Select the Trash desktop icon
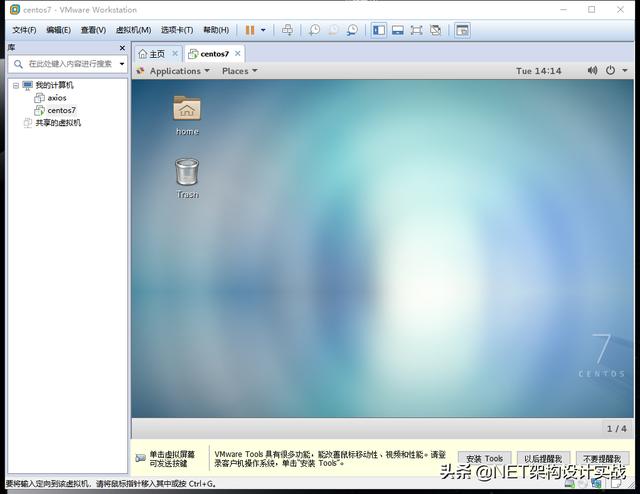This screenshot has width=640, height=494. (x=187, y=178)
